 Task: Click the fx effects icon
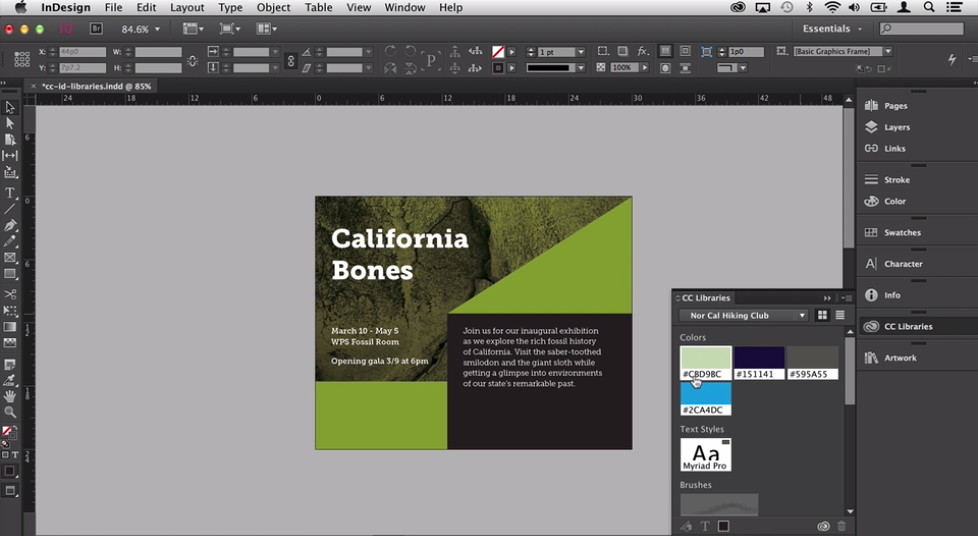(642, 51)
